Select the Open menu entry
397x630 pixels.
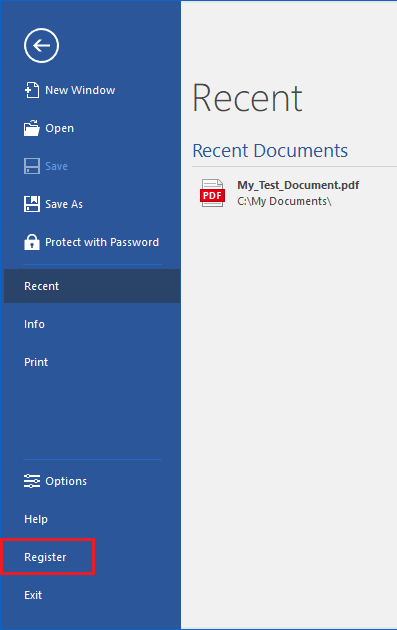click(59, 128)
